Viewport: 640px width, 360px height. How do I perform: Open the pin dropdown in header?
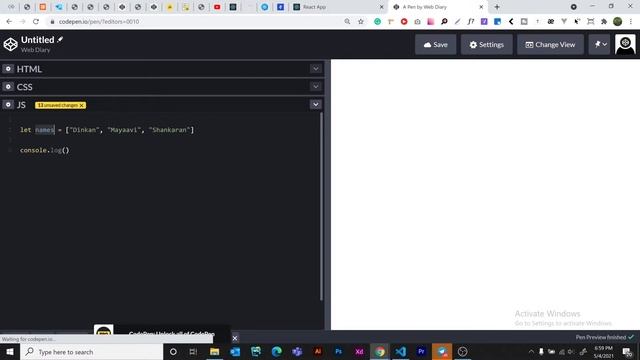(x=599, y=44)
